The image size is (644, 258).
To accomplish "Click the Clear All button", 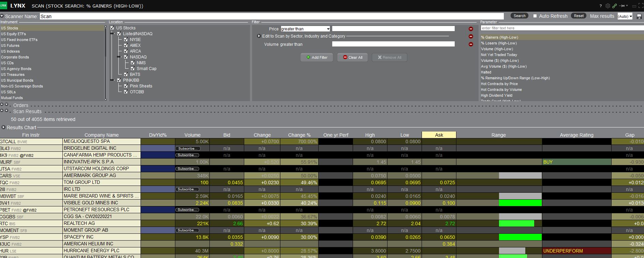I will tap(353, 57).
